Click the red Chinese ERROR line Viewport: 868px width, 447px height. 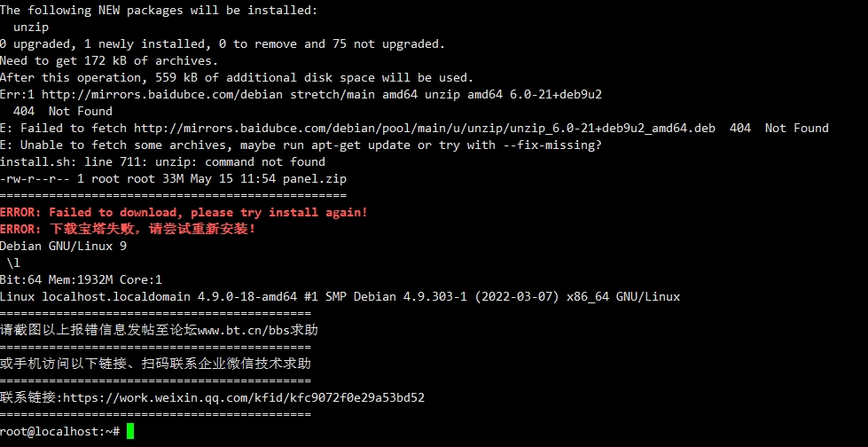coord(128,229)
